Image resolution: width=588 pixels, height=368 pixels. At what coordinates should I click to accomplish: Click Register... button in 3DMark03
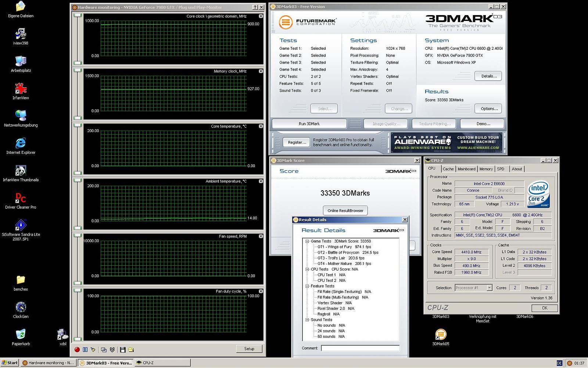[297, 142]
